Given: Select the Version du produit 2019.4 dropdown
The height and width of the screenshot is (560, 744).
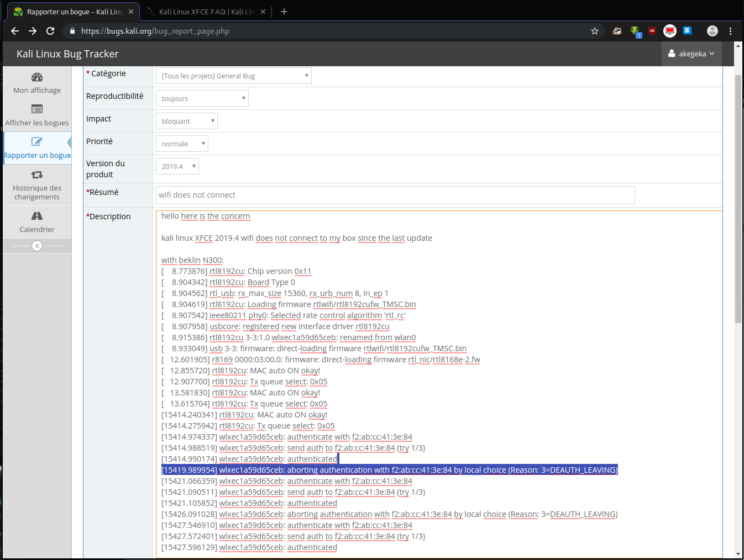Looking at the screenshot, I should 177,166.
